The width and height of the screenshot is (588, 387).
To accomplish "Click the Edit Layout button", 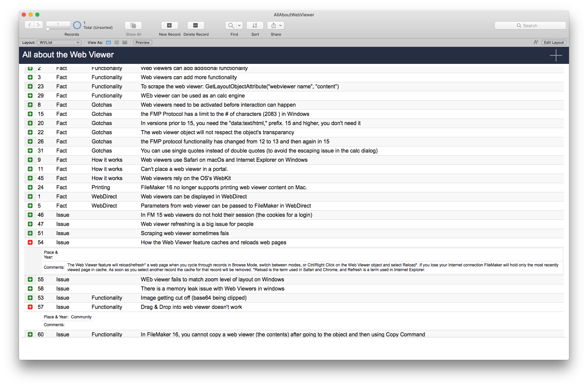I will [554, 42].
